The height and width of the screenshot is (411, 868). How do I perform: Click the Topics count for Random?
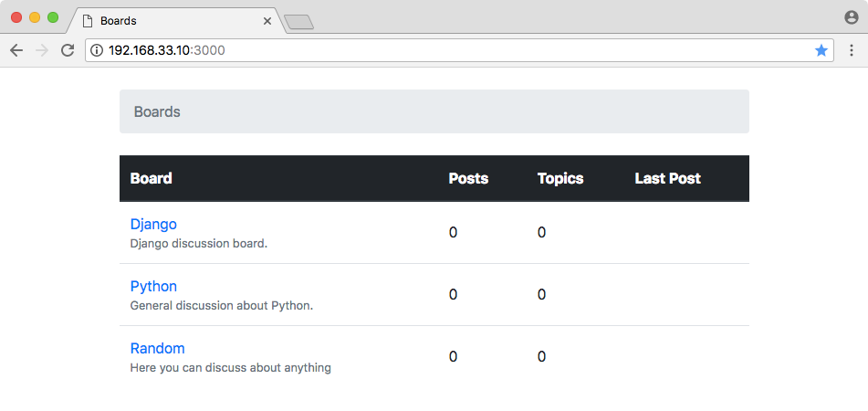click(541, 356)
